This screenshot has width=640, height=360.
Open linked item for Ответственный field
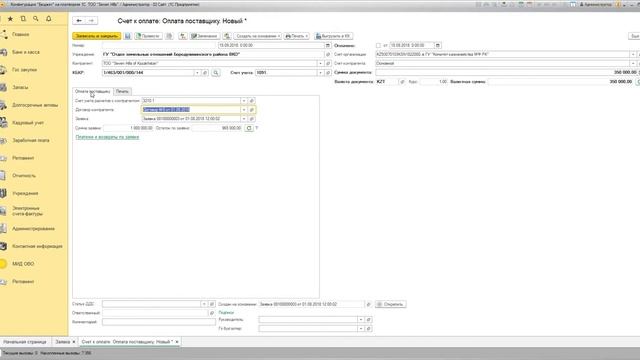pos(212,313)
